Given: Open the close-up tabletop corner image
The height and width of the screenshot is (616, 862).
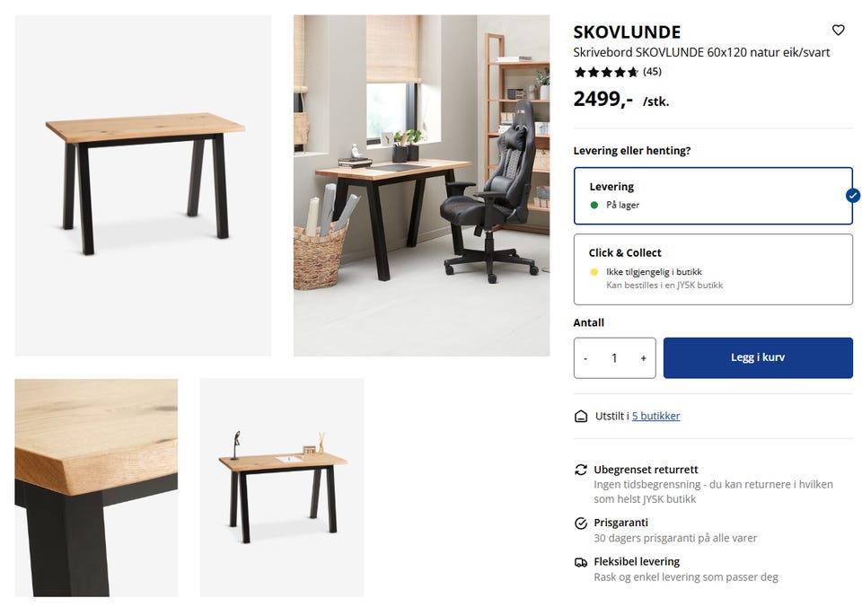Looking at the screenshot, I should (x=96, y=488).
